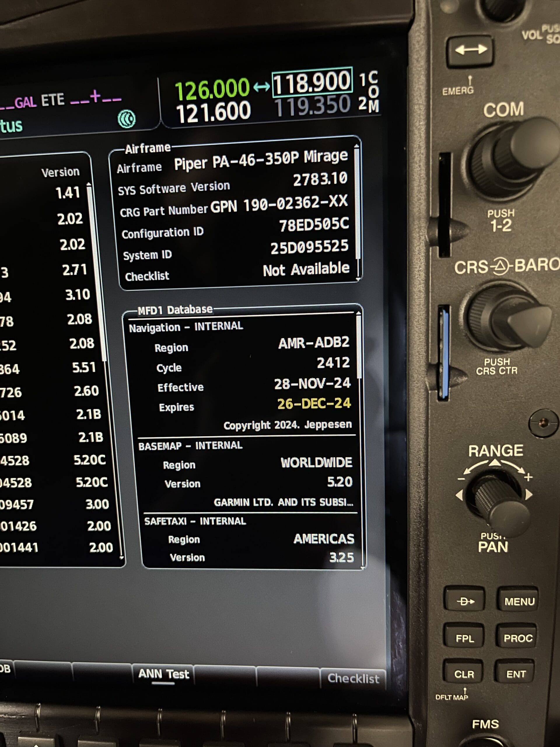Click the range increase plus marker
This screenshot has width=560, height=747.
[x=528, y=477]
